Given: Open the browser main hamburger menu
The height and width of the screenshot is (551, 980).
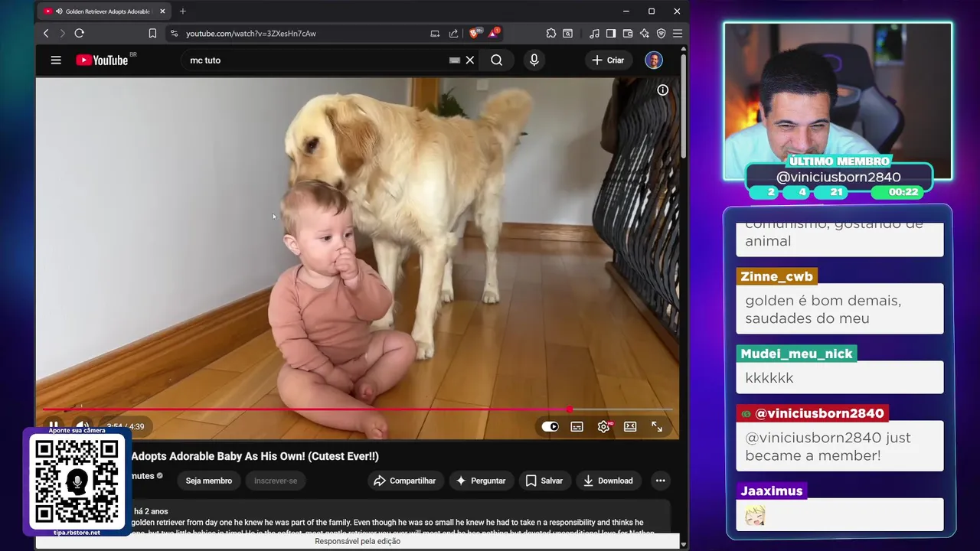Looking at the screenshot, I should pyautogui.click(x=678, y=34).
